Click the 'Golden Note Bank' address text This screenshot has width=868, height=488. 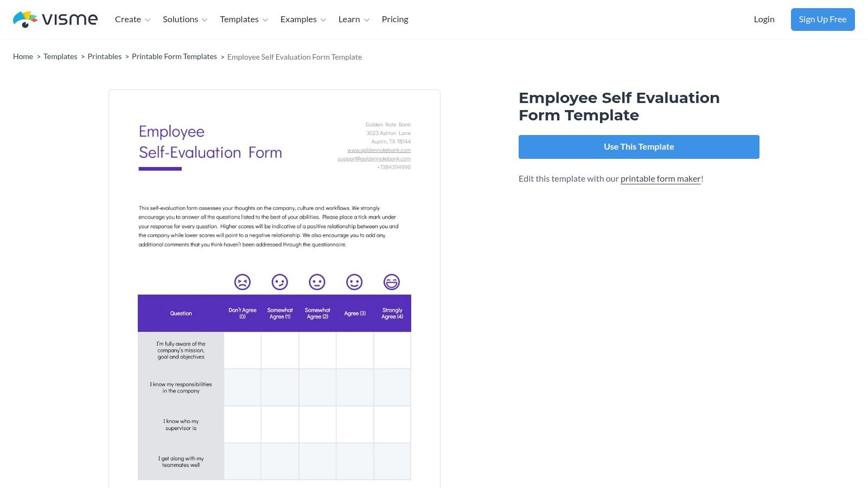tap(388, 125)
